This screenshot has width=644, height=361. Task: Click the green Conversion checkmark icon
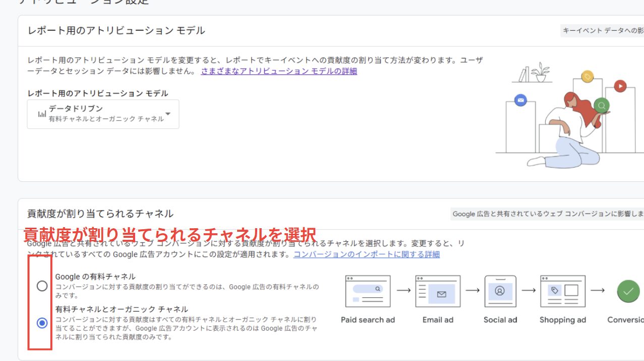pyautogui.click(x=628, y=291)
